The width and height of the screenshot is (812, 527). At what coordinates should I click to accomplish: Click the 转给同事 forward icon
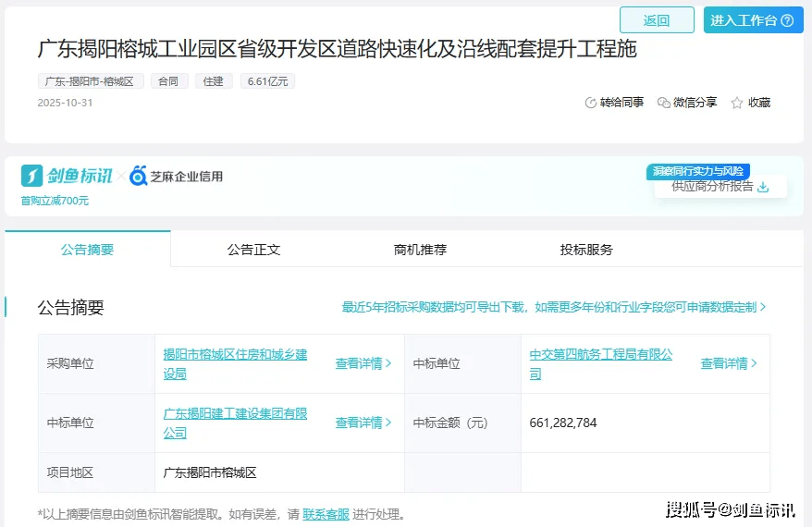[591, 103]
